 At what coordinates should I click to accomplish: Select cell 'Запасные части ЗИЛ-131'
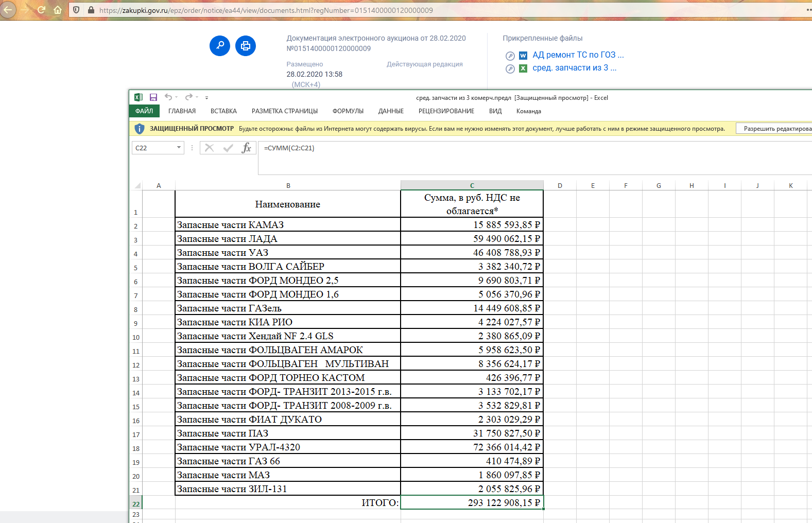pos(288,489)
